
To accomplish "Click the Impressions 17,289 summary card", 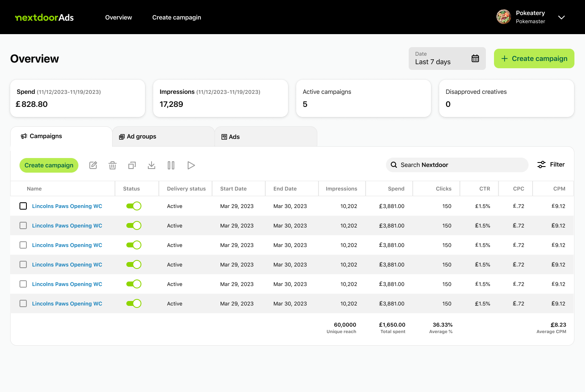I will [221, 98].
